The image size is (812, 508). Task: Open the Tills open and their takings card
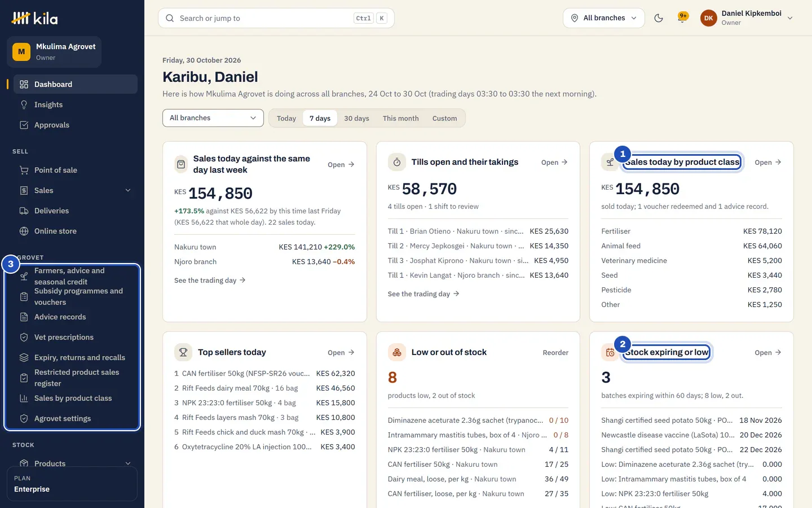pos(554,163)
